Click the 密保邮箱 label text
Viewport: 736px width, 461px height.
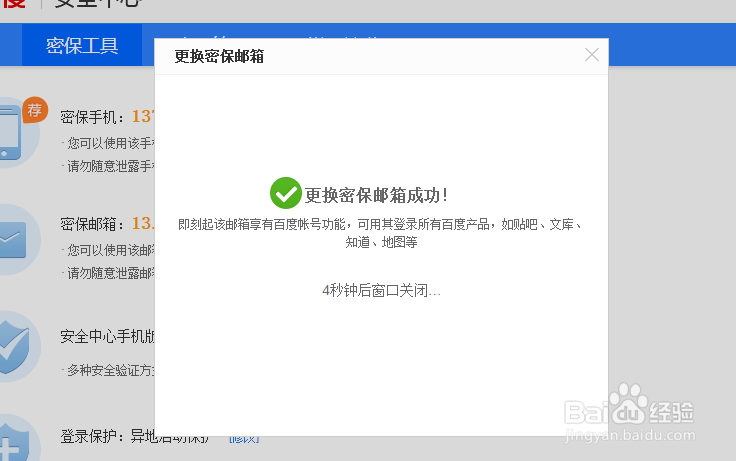pos(92,224)
